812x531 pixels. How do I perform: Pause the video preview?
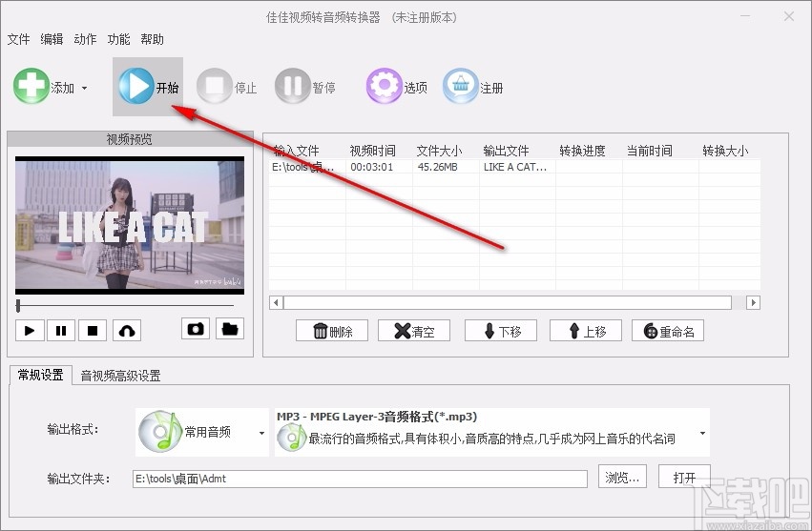tap(61, 330)
